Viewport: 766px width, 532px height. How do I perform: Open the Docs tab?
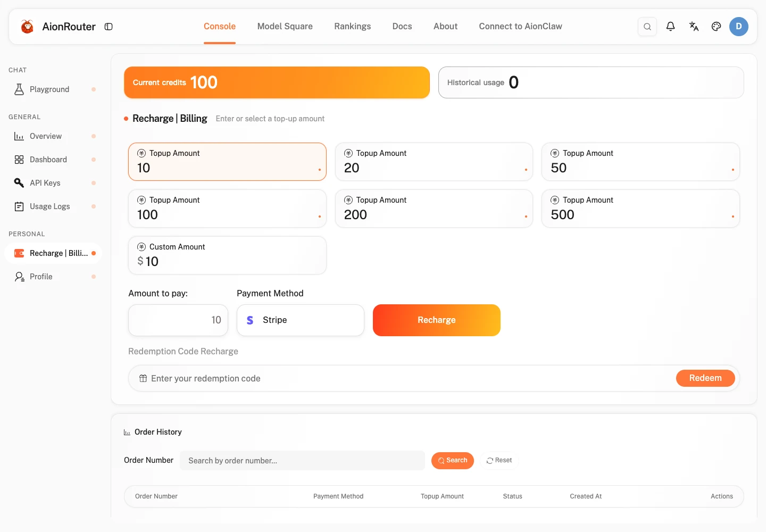point(402,27)
